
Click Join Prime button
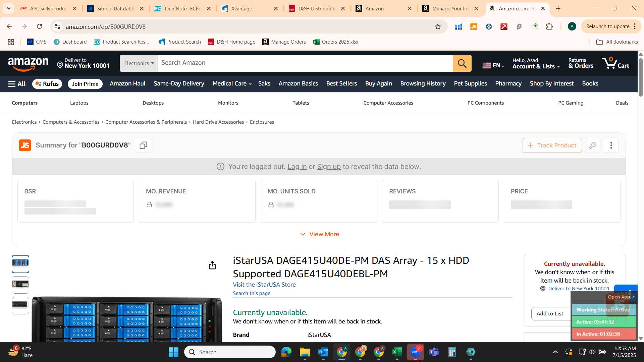point(85,84)
